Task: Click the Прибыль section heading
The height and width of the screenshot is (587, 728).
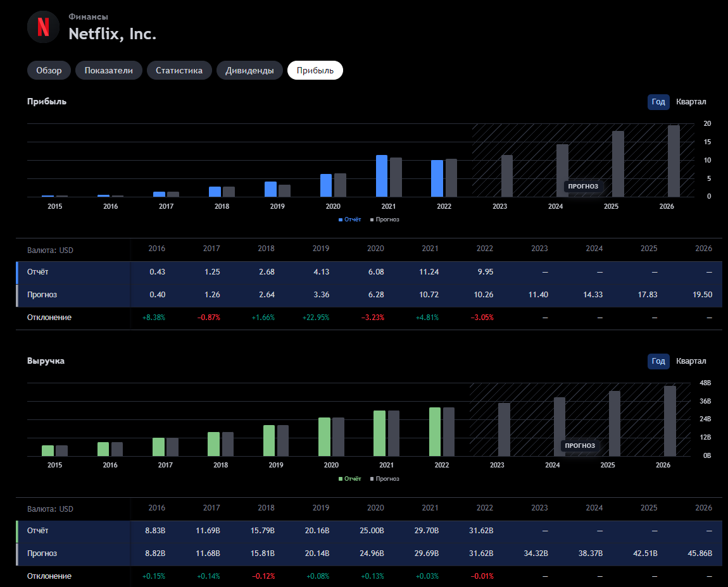Action: pos(47,102)
